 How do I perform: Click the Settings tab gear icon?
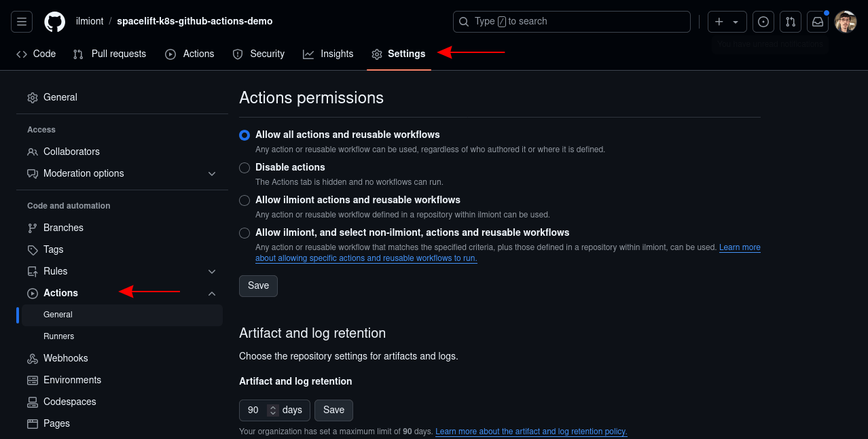[x=377, y=54]
